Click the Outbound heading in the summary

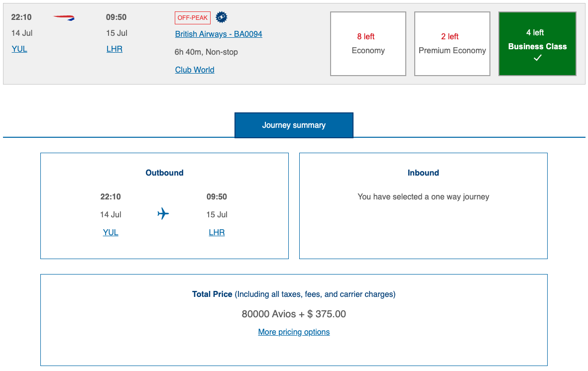pos(164,173)
